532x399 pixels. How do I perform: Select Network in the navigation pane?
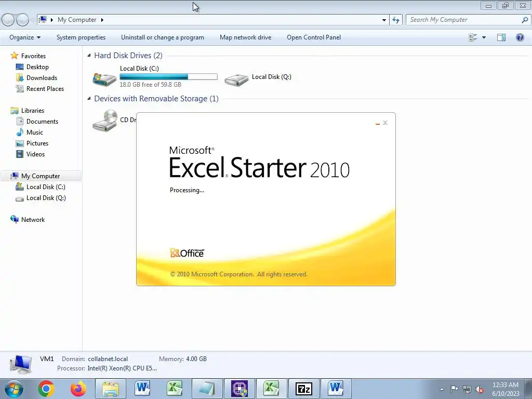[33, 220]
